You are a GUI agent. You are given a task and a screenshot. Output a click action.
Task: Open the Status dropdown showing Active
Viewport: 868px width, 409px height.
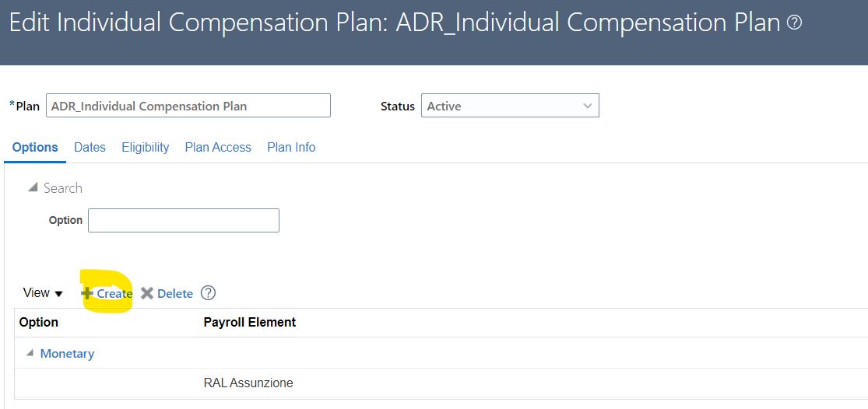[510, 106]
